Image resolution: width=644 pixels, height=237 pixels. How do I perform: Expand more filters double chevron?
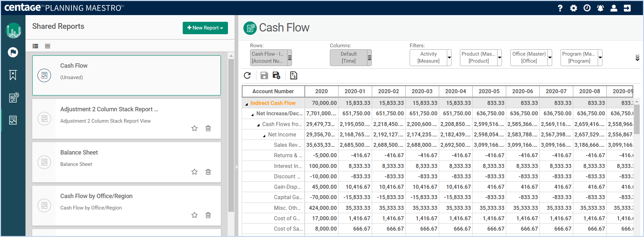tap(637, 58)
